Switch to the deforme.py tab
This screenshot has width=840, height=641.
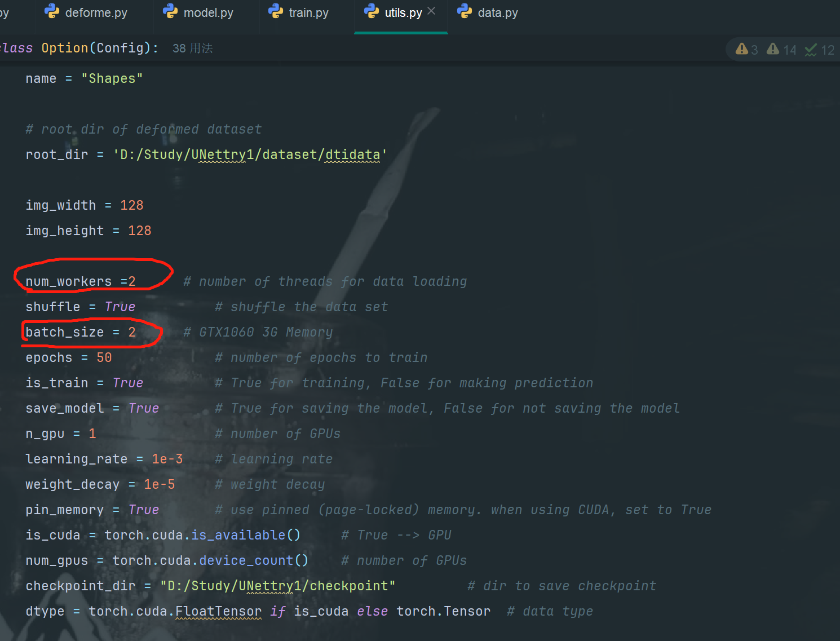click(x=96, y=12)
